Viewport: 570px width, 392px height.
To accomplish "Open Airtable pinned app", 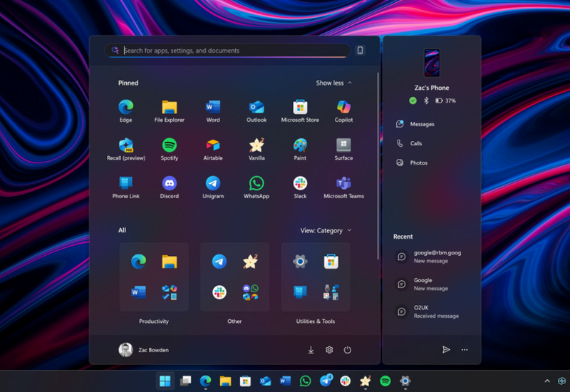I will [213, 149].
